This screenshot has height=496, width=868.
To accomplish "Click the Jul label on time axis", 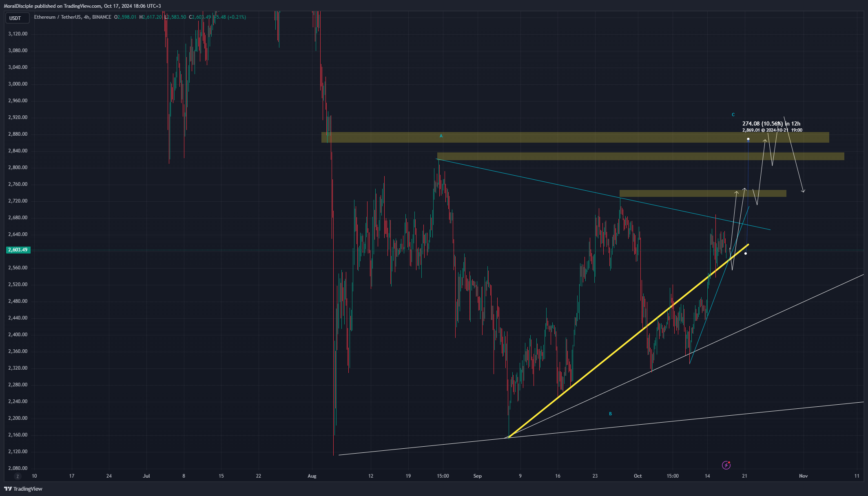I will (146, 476).
